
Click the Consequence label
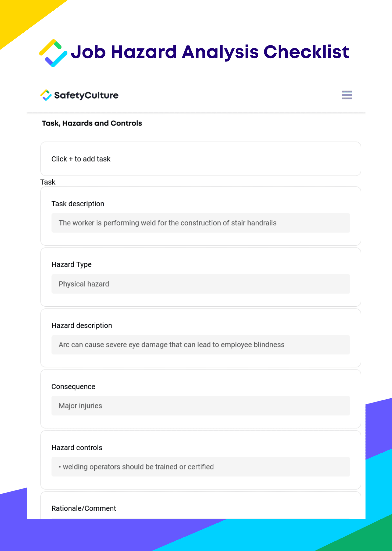73,386
